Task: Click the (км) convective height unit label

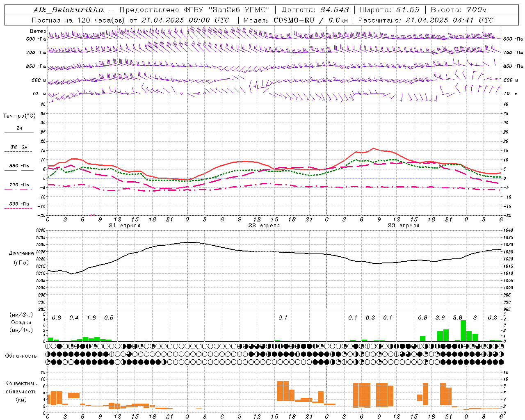Action: pyautogui.click(x=21, y=399)
